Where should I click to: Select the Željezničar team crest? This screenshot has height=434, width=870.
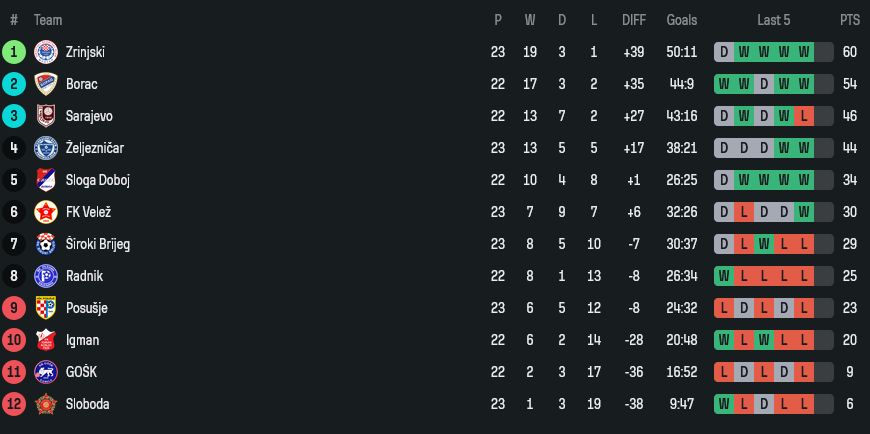[45, 148]
